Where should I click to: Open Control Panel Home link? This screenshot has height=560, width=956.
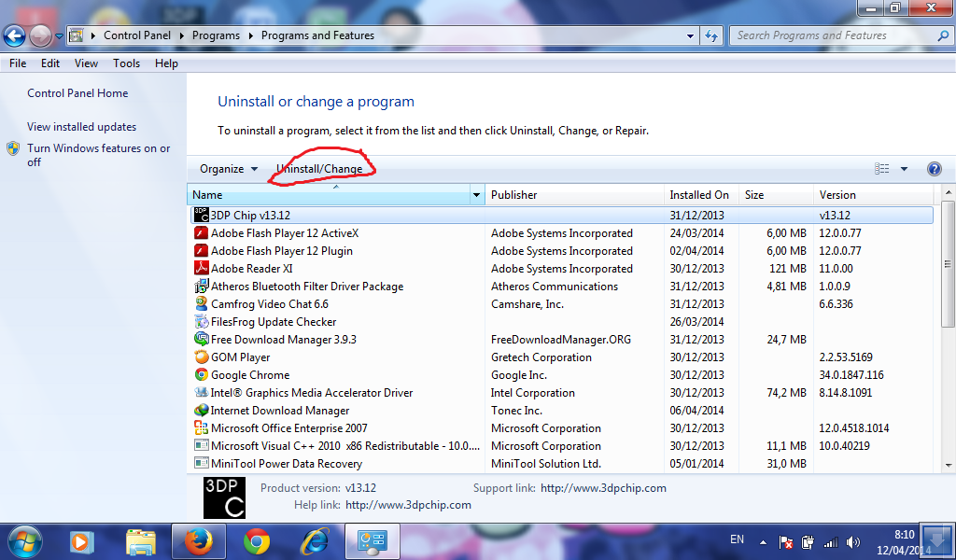(77, 93)
